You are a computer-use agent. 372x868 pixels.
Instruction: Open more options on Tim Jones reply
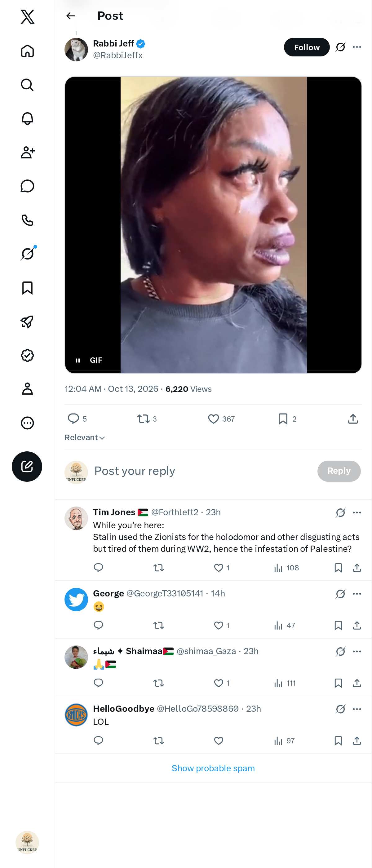[357, 512]
